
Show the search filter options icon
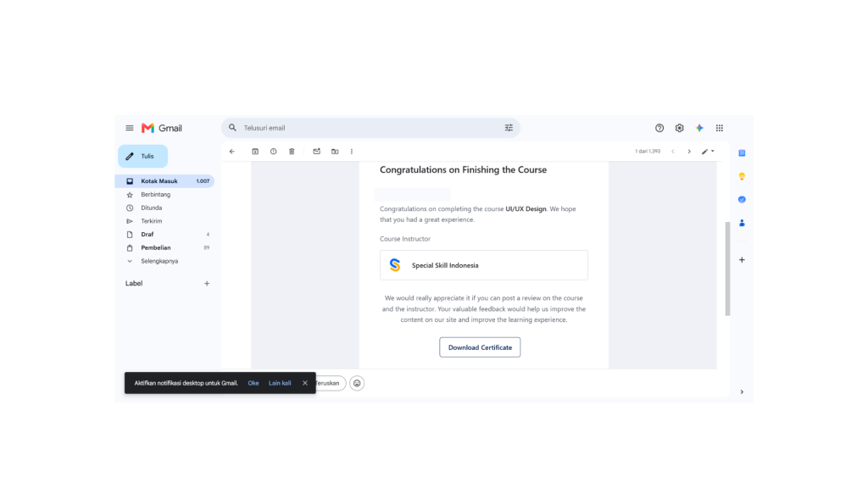509,128
